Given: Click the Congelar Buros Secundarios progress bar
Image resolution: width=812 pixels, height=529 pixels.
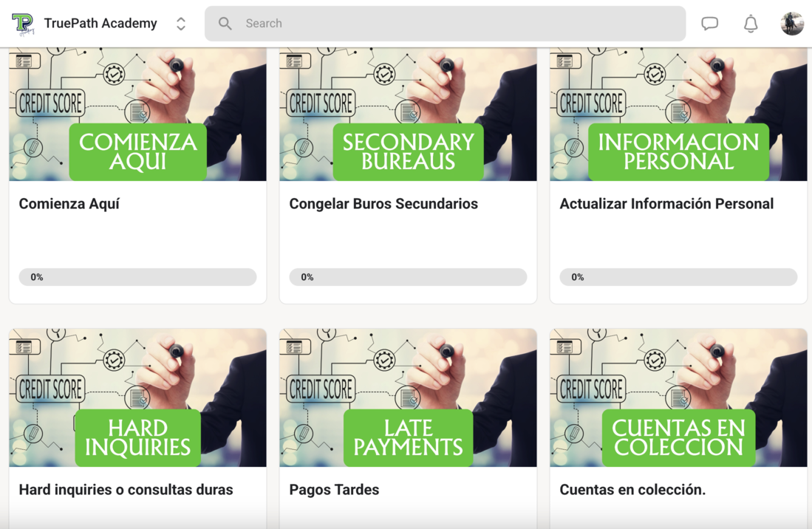Looking at the screenshot, I should (408, 277).
